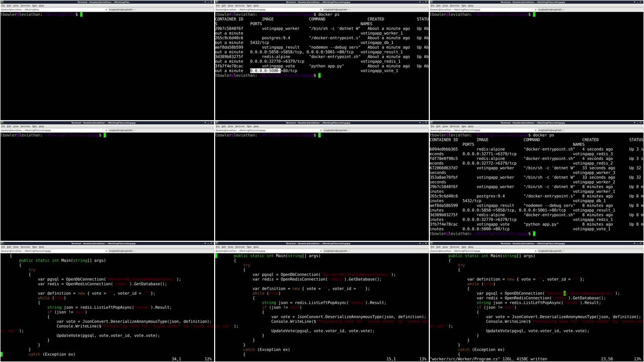Open View menu in the ~/WorkingFiles-titled terminal
644x362 pixels.
pyautogui.click(x=16, y=6)
